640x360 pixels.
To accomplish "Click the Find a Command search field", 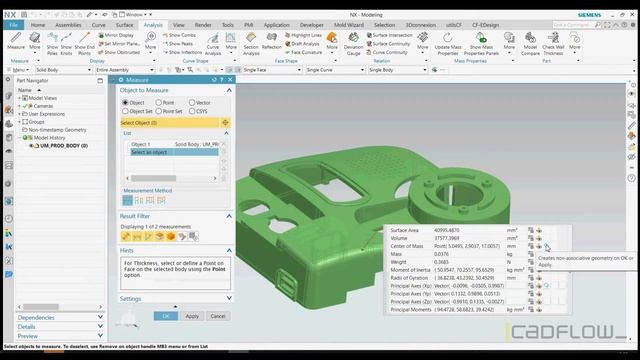I will [x=573, y=25].
